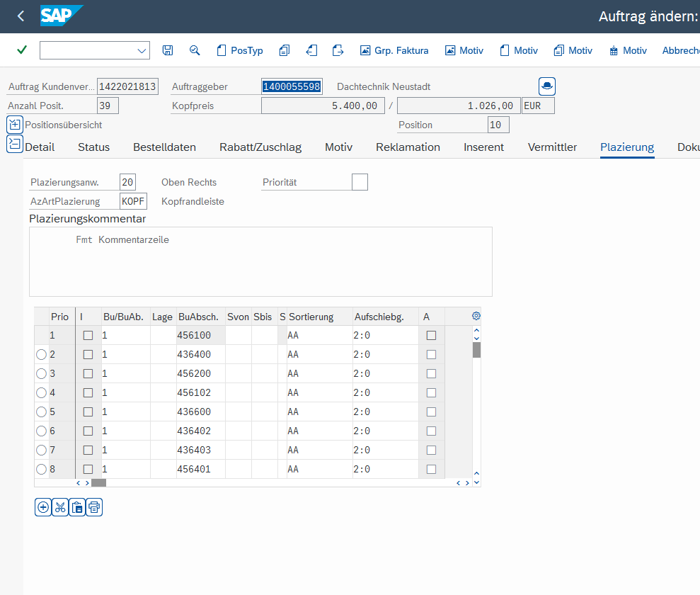Click the copy document icon after PosTyp
700x595 pixels.
pos(285,50)
